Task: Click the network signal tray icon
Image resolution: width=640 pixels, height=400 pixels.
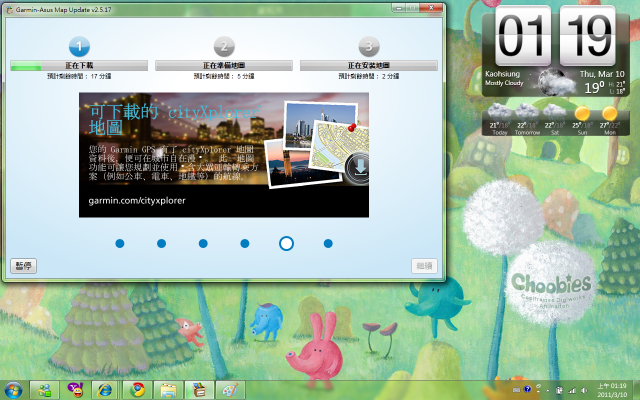Action: 572,390
